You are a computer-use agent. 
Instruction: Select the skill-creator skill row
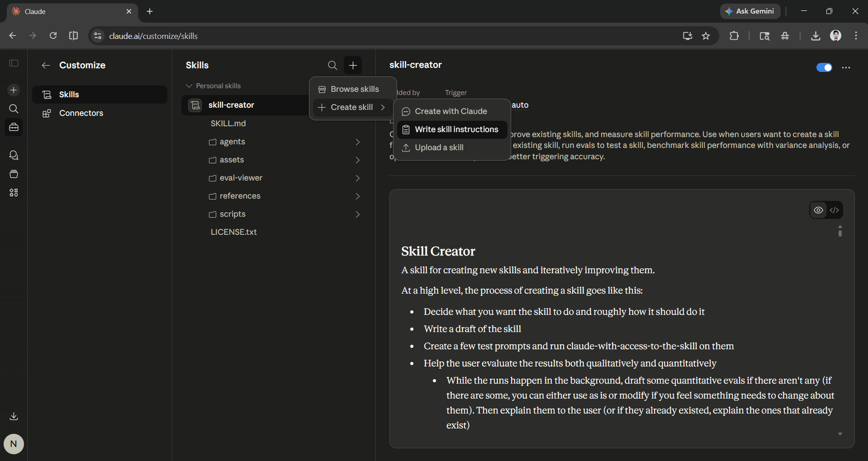245,105
